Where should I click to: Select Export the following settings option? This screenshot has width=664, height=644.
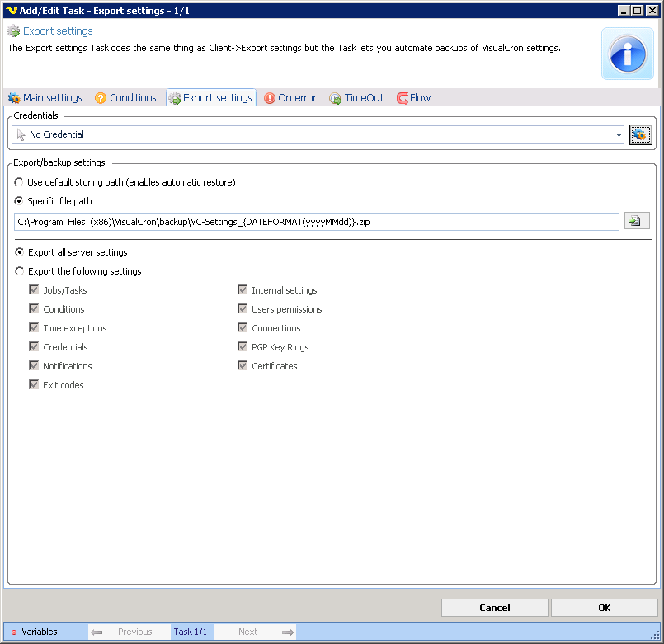coord(19,271)
